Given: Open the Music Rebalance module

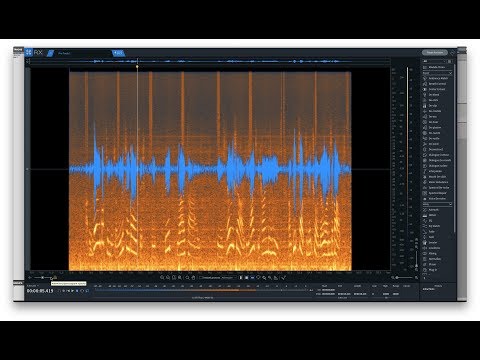Looking at the screenshot, I should coord(438,182).
